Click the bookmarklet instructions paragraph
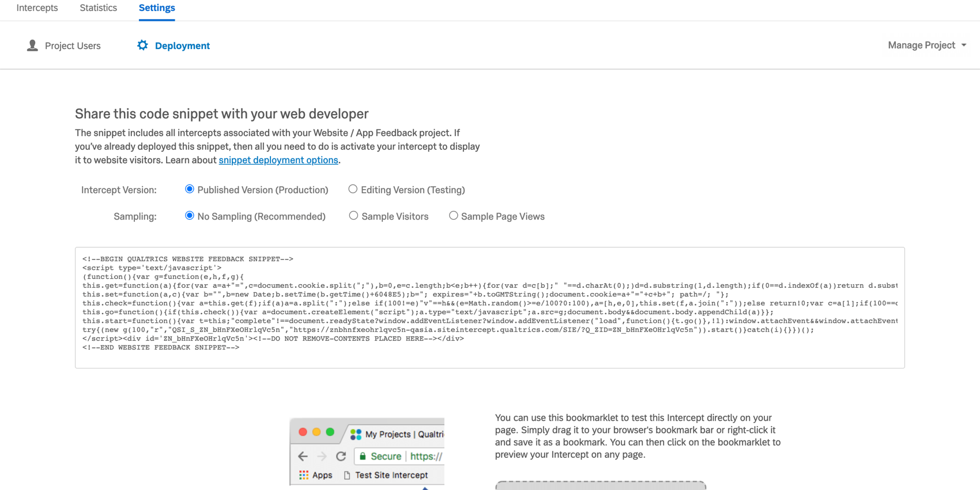Screen dimensions: 980x490 pos(638,436)
